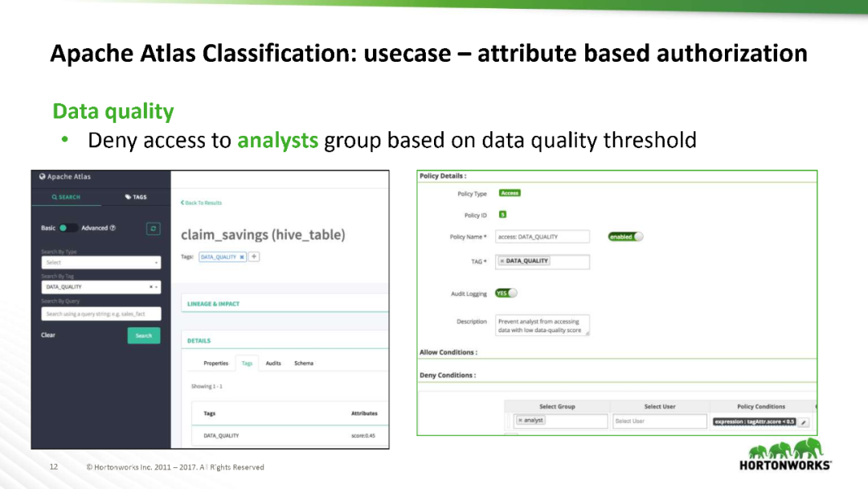
Task: Toggle the policy enabled switch
Action: (x=625, y=236)
